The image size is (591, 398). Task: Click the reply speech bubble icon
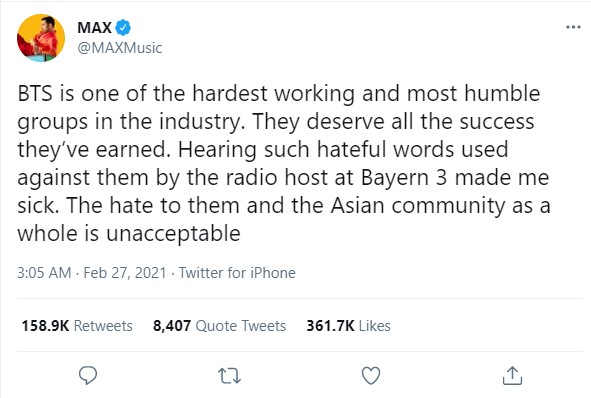tap(88, 375)
